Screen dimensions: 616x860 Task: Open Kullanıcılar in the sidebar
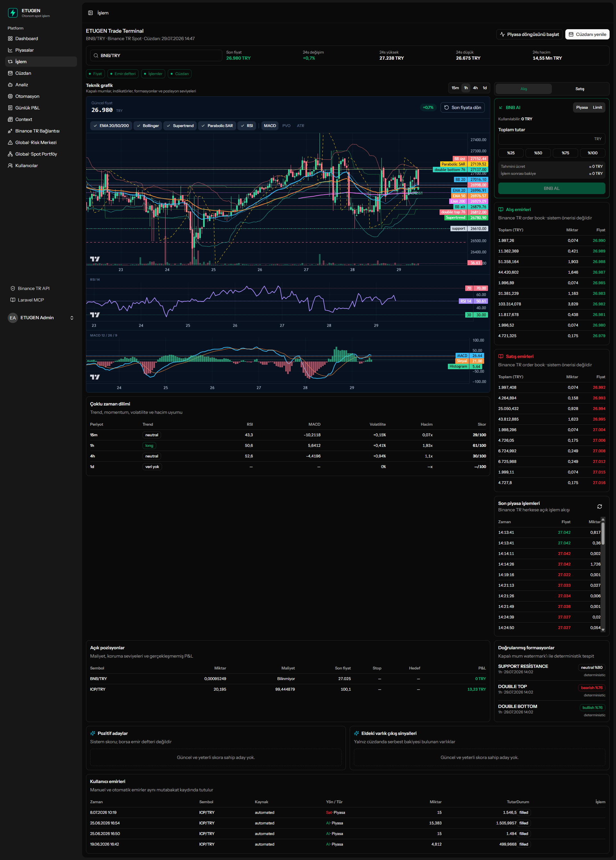[x=41, y=166]
